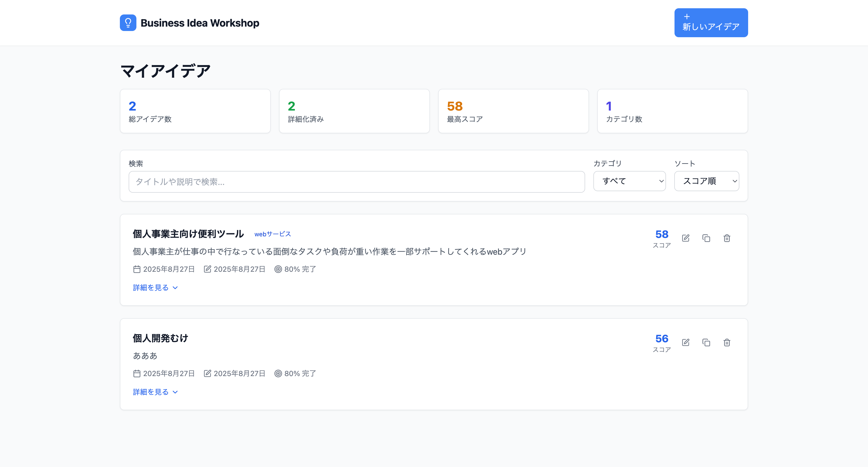Open the ソート dropdown showing スコア順
The image size is (868, 467).
(x=706, y=181)
